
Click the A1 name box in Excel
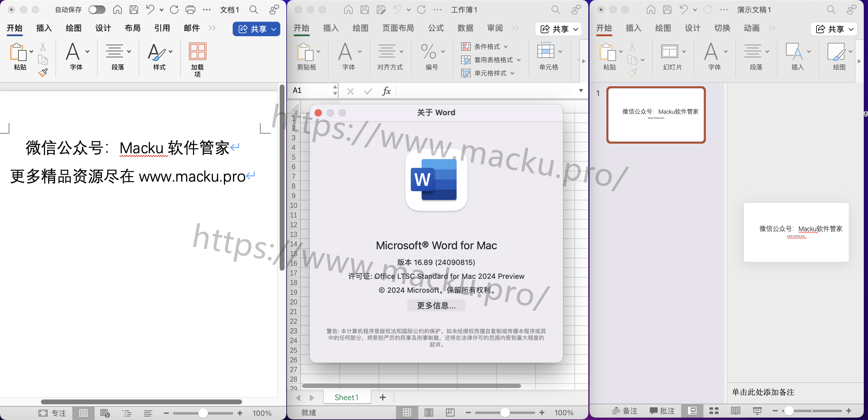312,91
